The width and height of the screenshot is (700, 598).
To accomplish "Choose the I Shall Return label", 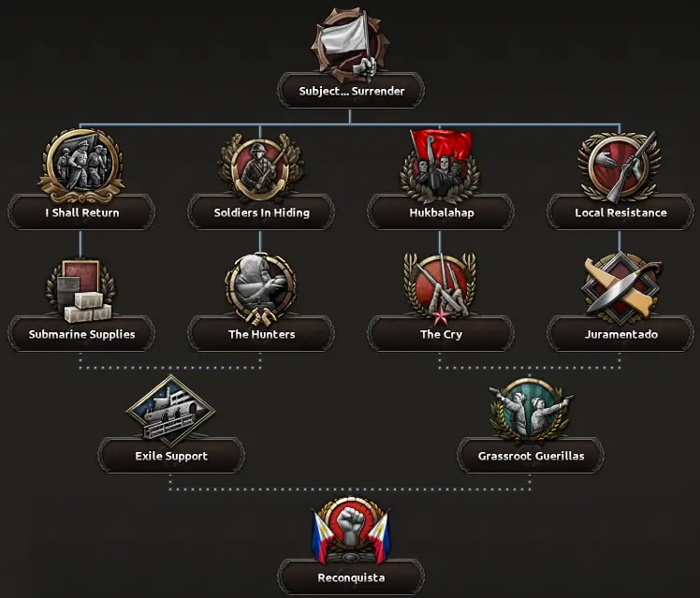I will 81,212.
